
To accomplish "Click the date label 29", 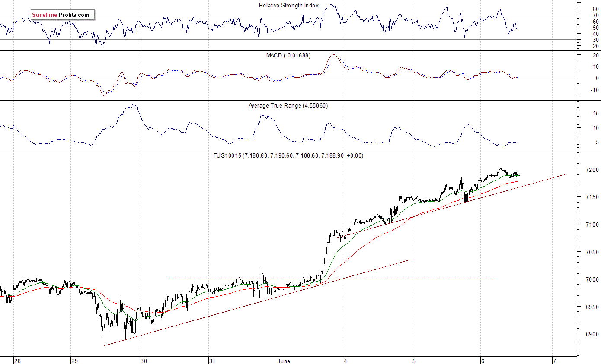I will (x=74, y=361).
